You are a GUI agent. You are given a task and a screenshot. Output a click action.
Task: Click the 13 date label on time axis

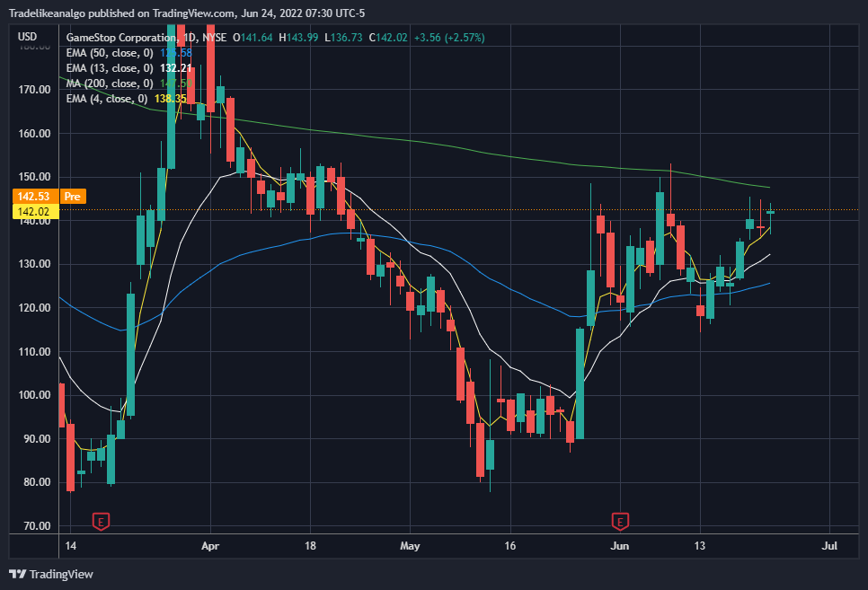coord(700,546)
